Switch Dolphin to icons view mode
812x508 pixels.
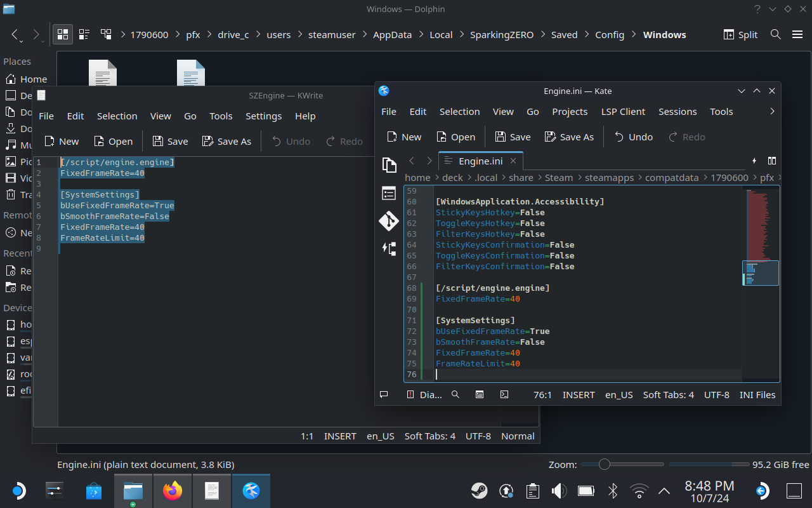[x=63, y=34]
